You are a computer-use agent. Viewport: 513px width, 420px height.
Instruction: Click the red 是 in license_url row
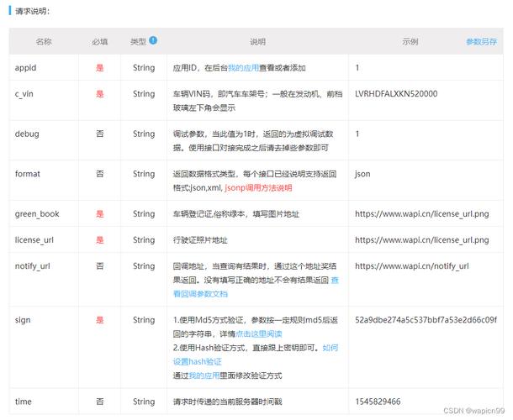(x=100, y=240)
